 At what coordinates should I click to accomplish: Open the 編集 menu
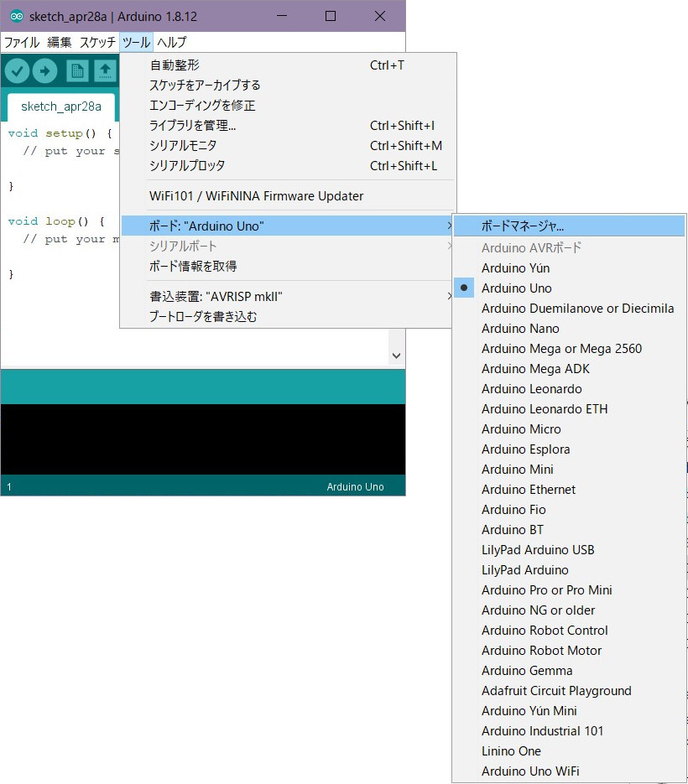(59, 42)
